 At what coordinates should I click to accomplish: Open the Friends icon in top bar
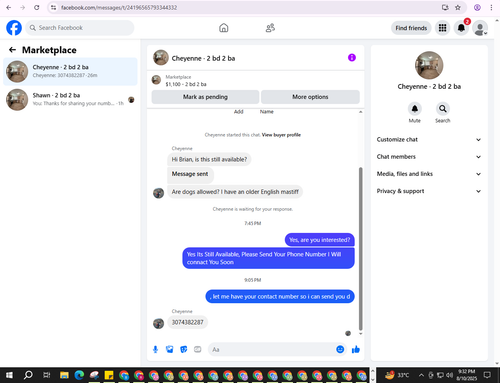click(x=270, y=28)
